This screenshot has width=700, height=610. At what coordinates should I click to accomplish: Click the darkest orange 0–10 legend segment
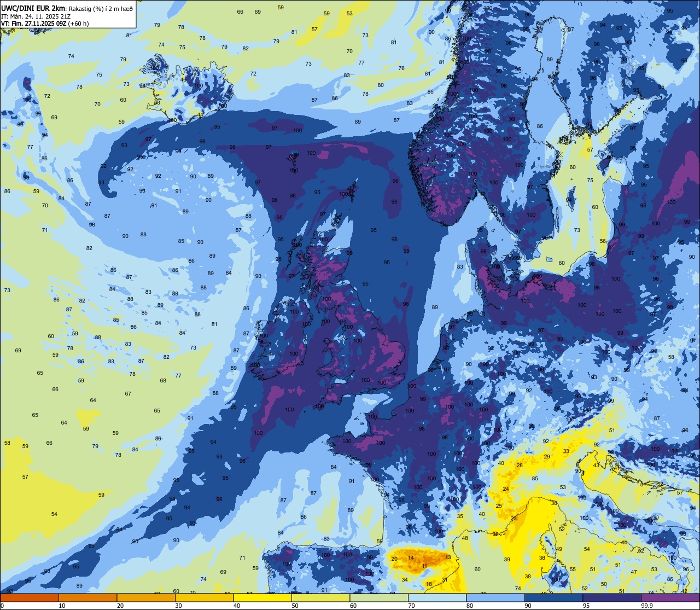click(x=29, y=597)
